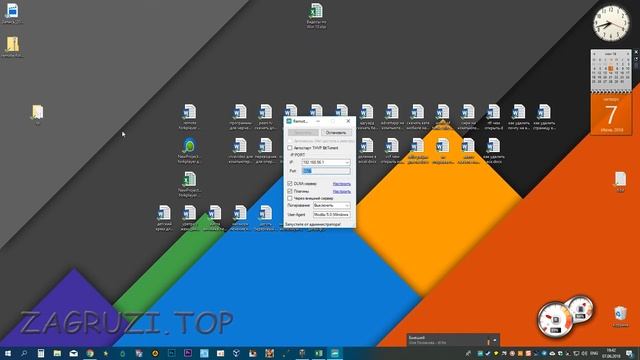Click the input language indicator in tray
Screen dimensions: 640x360
pos(594,353)
